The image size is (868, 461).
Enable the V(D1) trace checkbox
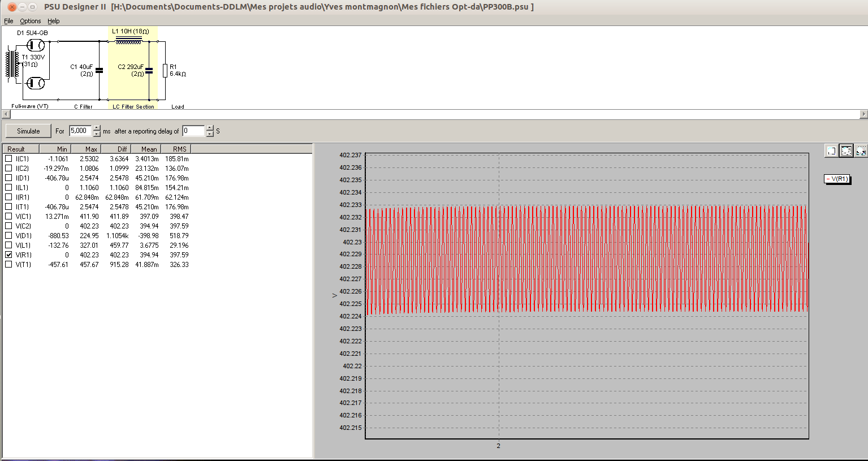tap(8, 235)
